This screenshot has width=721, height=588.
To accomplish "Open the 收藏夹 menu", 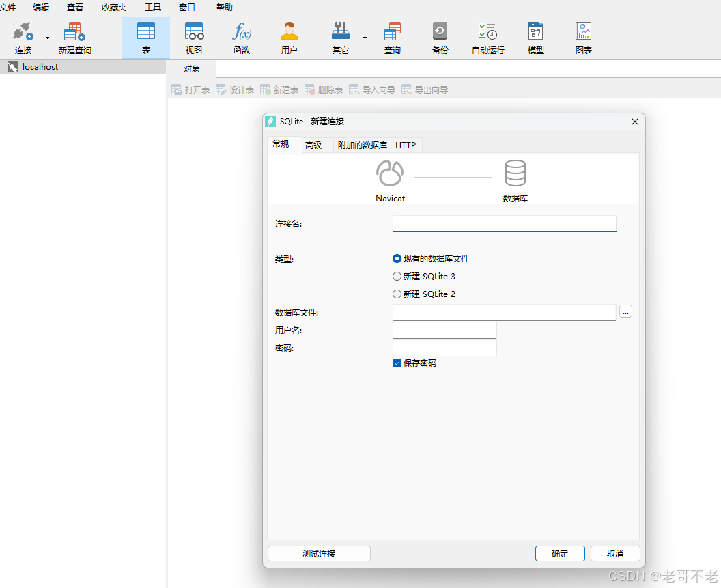I will pos(114,8).
